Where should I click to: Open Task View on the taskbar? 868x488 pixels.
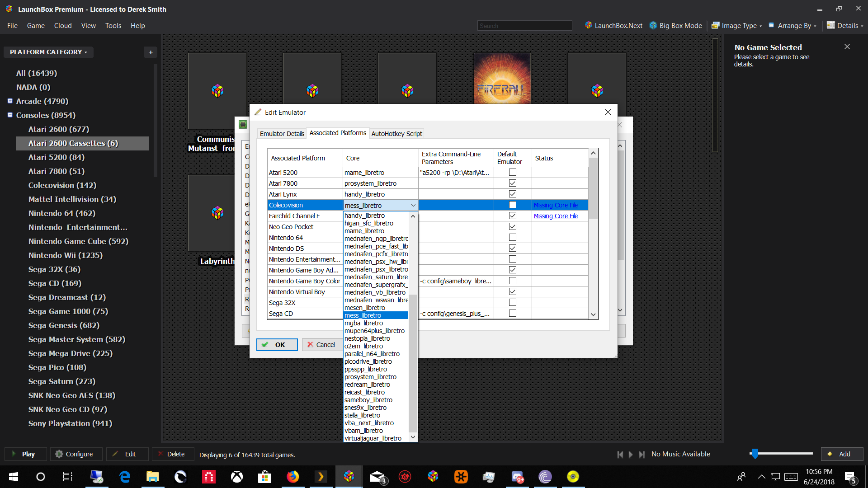click(x=68, y=477)
